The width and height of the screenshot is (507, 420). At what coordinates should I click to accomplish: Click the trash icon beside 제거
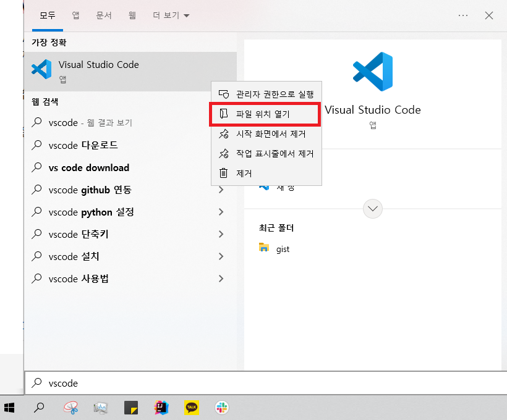[x=224, y=173]
